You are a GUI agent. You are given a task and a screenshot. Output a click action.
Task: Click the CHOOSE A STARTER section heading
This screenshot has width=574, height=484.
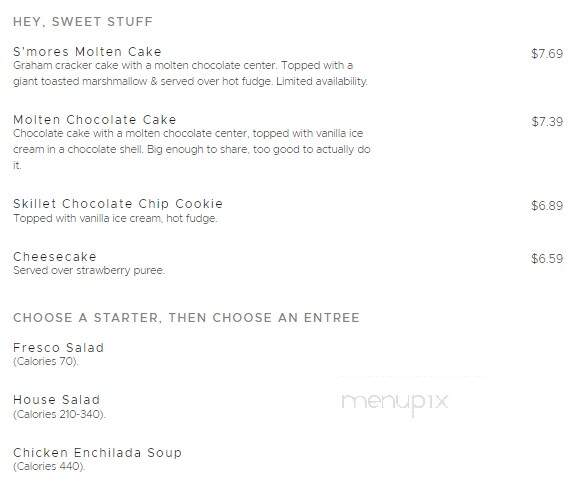coord(187,317)
